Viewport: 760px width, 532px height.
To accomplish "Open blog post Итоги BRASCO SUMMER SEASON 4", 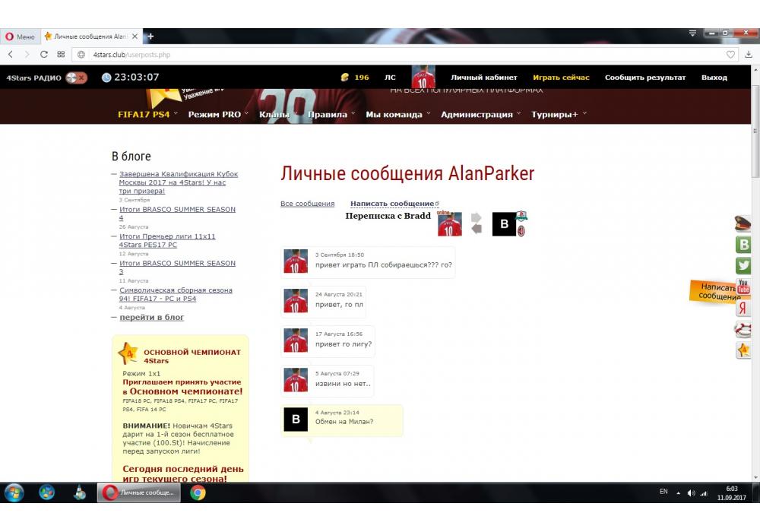I will pos(177,214).
